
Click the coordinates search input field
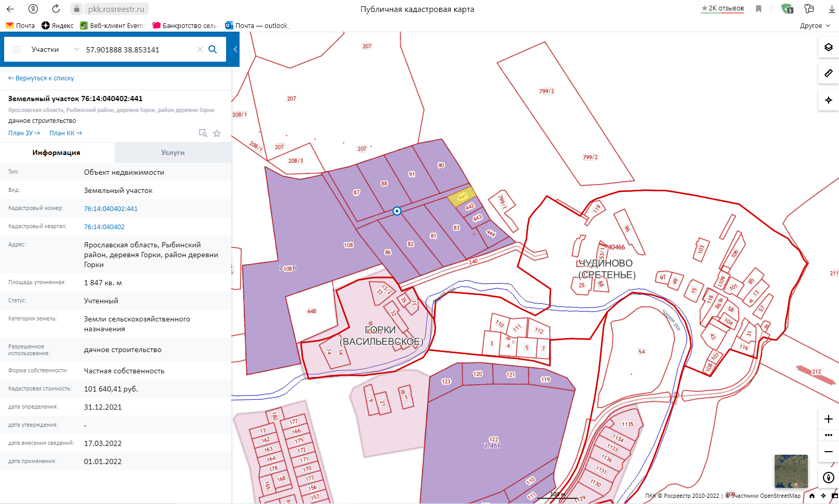click(139, 49)
